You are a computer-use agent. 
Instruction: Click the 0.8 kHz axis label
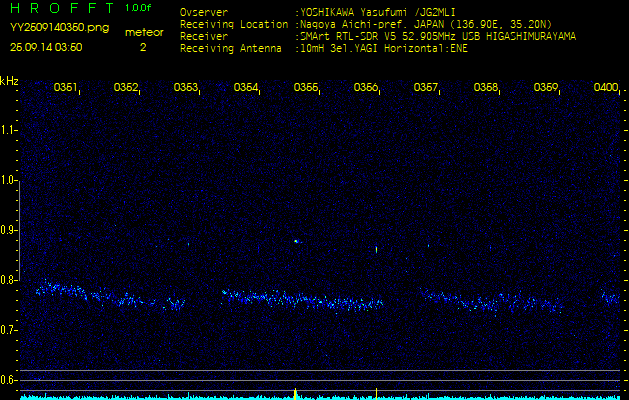(9, 280)
